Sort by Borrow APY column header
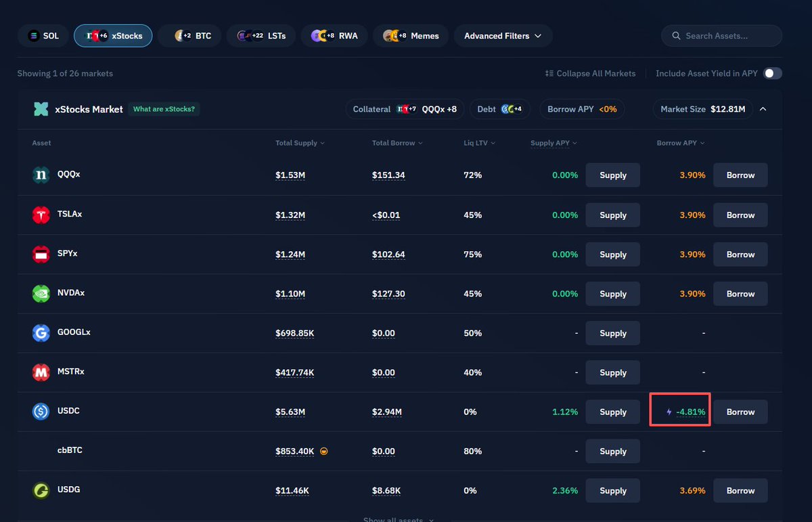Screen dimensions: 812x522 coord(680,143)
